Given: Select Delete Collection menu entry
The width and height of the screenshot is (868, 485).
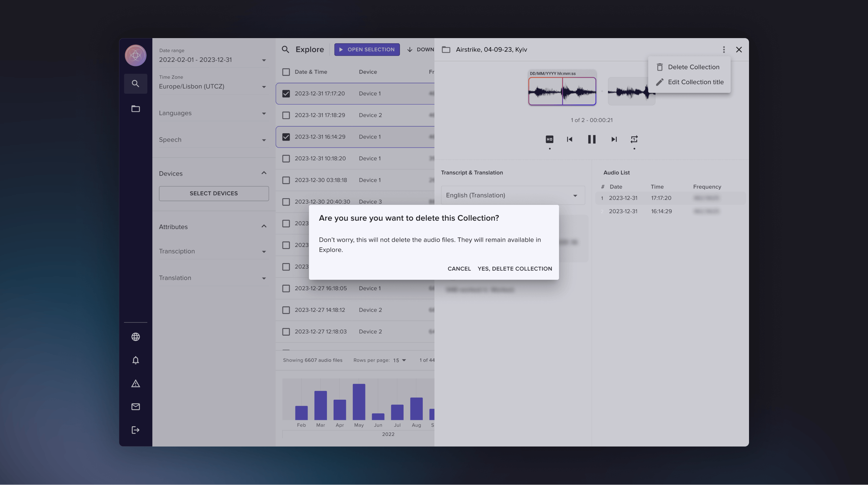Looking at the screenshot, I should click(693, 67).
